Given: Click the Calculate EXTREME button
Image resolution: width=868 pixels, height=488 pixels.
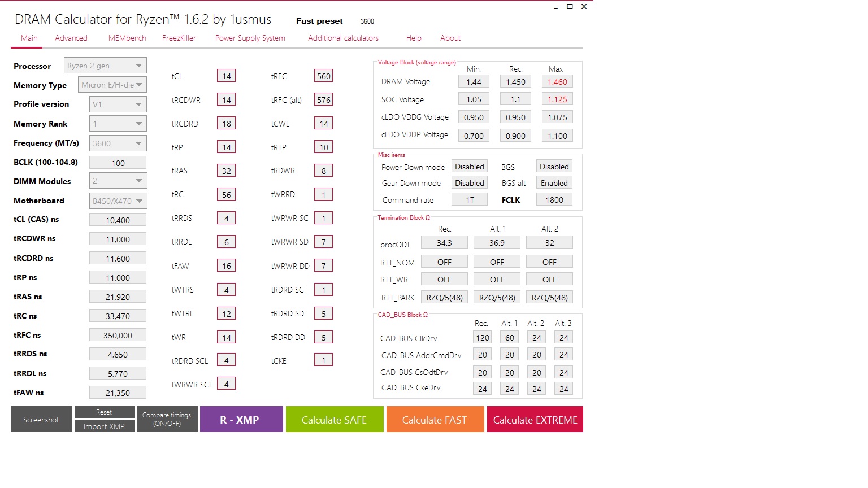Looking at the screenshot, I should 535,420.
